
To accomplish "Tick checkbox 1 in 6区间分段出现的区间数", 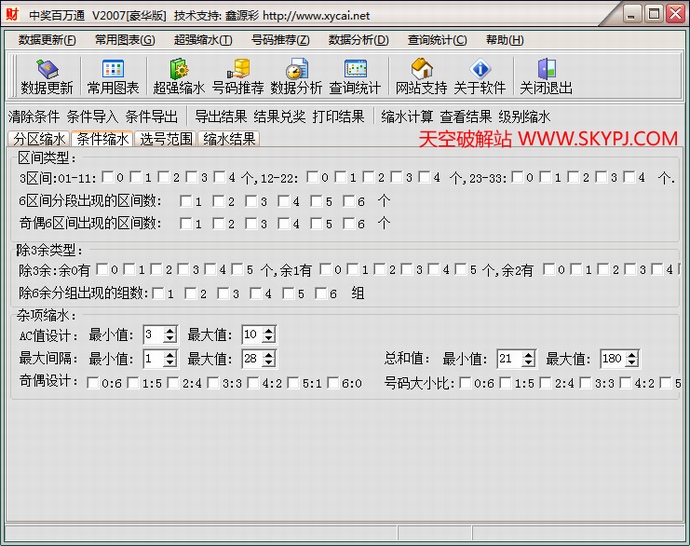I will tap(186, 202).
